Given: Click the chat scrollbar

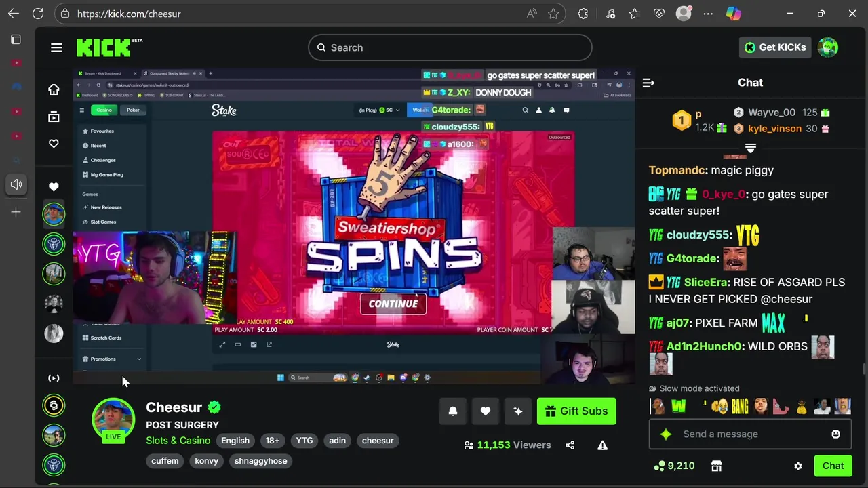Looking at the screenshot, I should pos(864,369).
